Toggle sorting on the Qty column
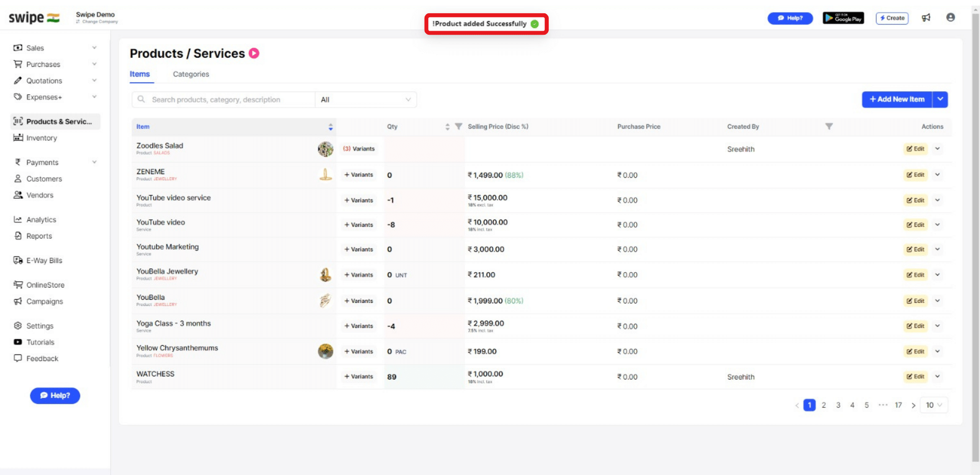The height and width of the screenshot is (475, 980). [448, 126]
